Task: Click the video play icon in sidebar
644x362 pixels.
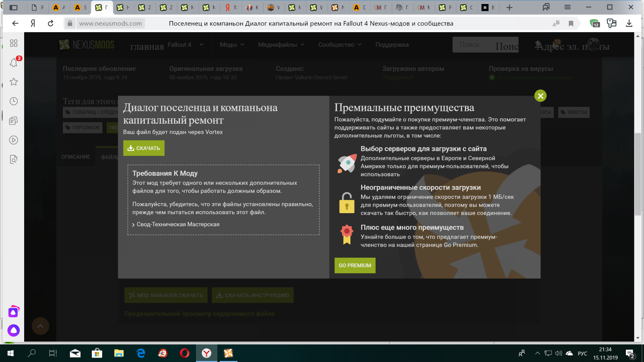Action: pos(13,140)
